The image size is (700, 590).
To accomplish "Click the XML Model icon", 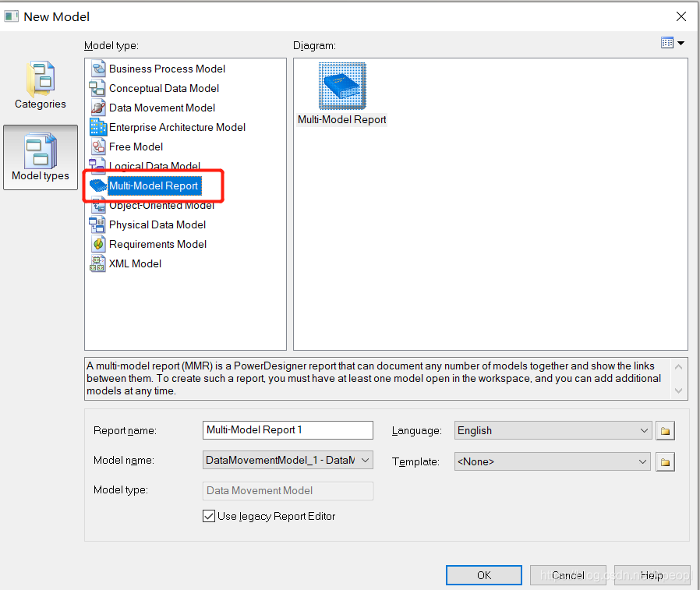I will [x=97, y=263].
